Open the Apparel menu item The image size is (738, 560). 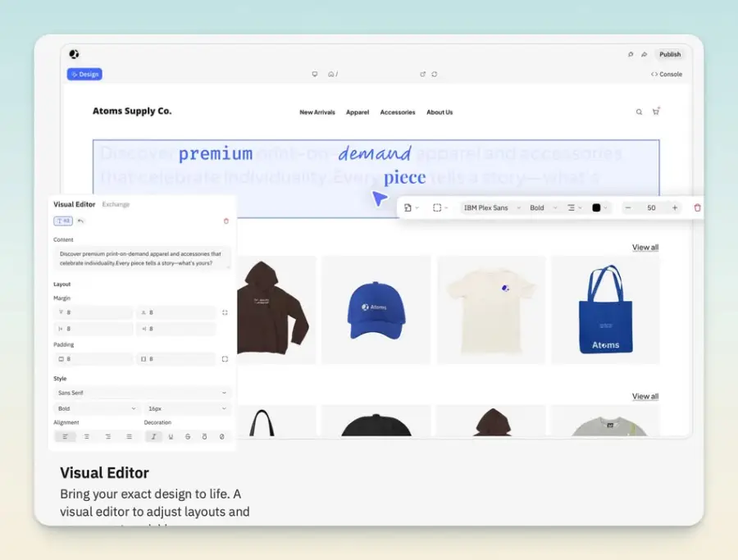coord(358,112)
